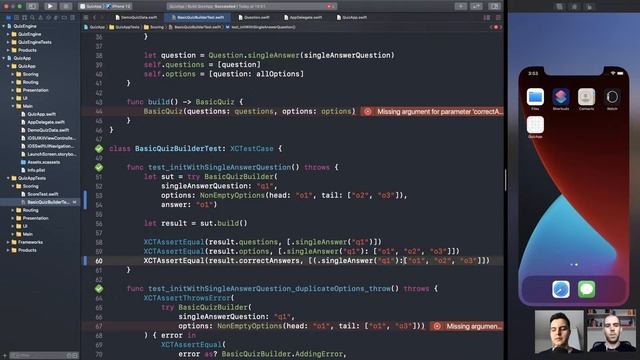Launch QuizApp on simulator home screen

[535, 125]
